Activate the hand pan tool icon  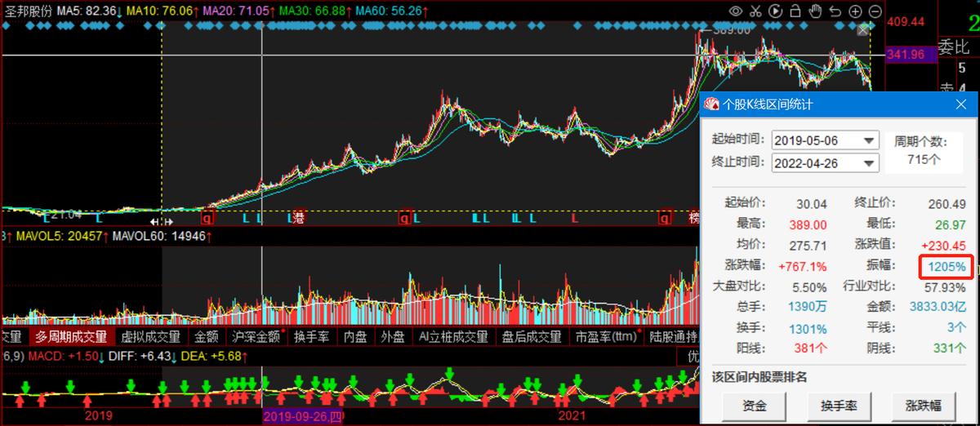[815, 11]
